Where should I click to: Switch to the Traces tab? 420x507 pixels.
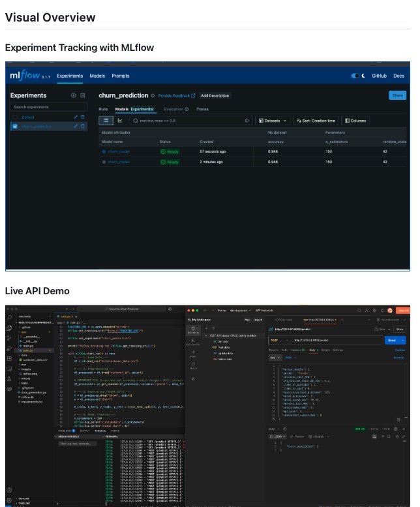tap(202, 109)
